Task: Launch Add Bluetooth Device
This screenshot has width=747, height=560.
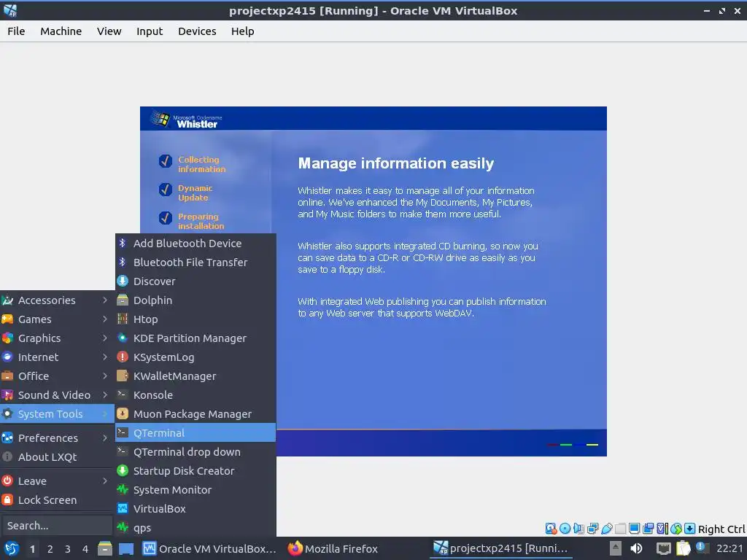Action: tap(196, 244)
